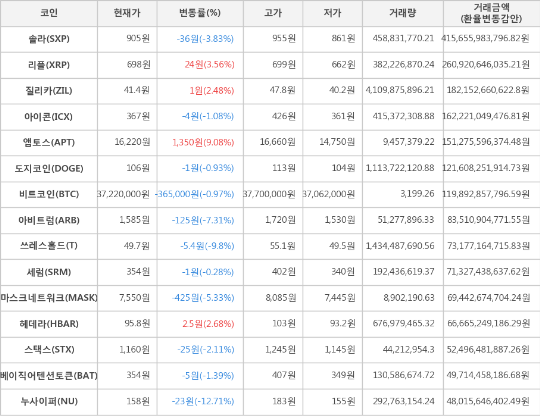The height and width of the screenshot is (416, 540).
Task: Click SRM trade amount 71,327,438,637.62원
Action: click(x=488, y=272)
